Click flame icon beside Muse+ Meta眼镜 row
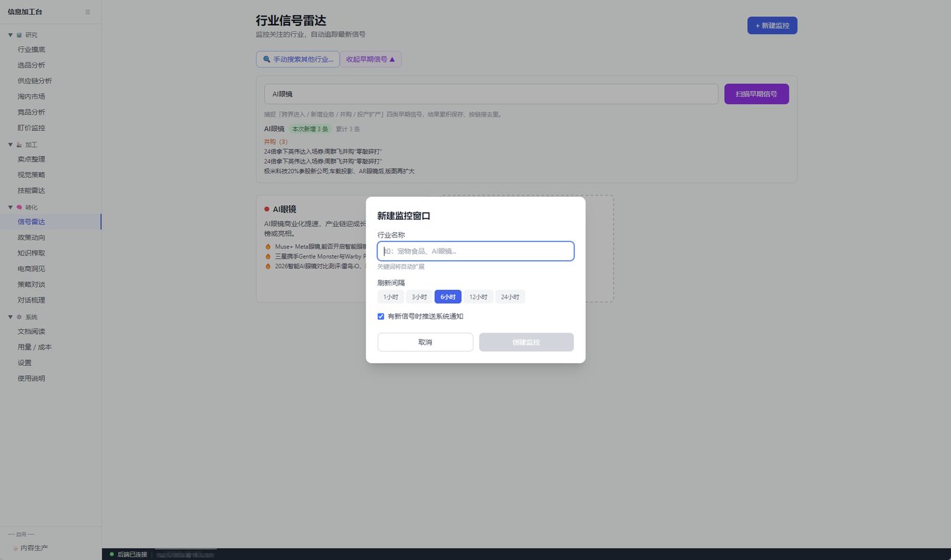Image resolution: width=951 pixels, height=560 pixels. click(268, 247)
